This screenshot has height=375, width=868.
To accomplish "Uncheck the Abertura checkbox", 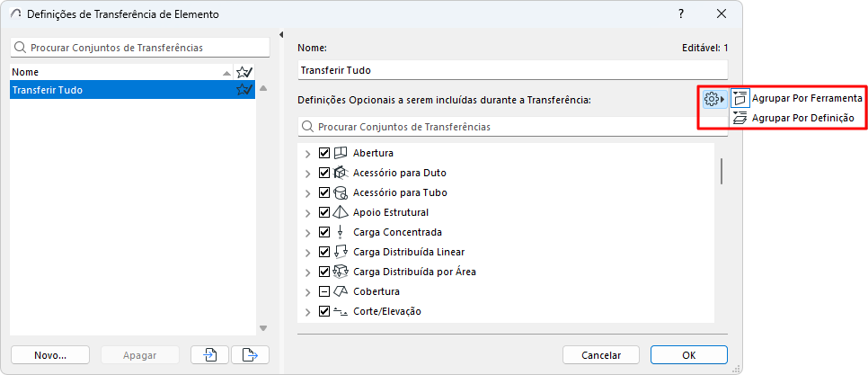I will [324, 153].
